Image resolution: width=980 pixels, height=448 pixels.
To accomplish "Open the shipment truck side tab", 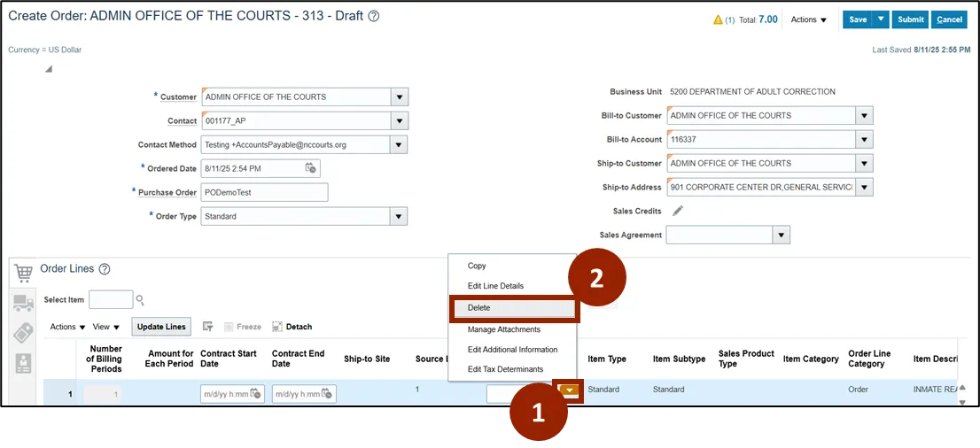I will 23,304.
